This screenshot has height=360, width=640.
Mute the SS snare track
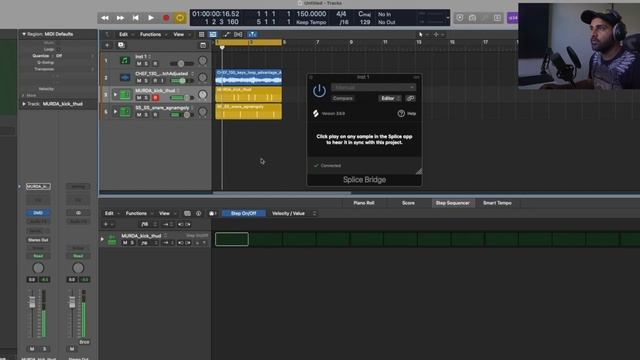point(139,115)
